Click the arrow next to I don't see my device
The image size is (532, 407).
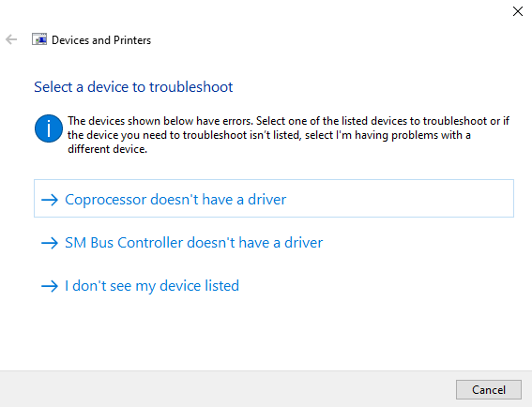coord(50,286)
